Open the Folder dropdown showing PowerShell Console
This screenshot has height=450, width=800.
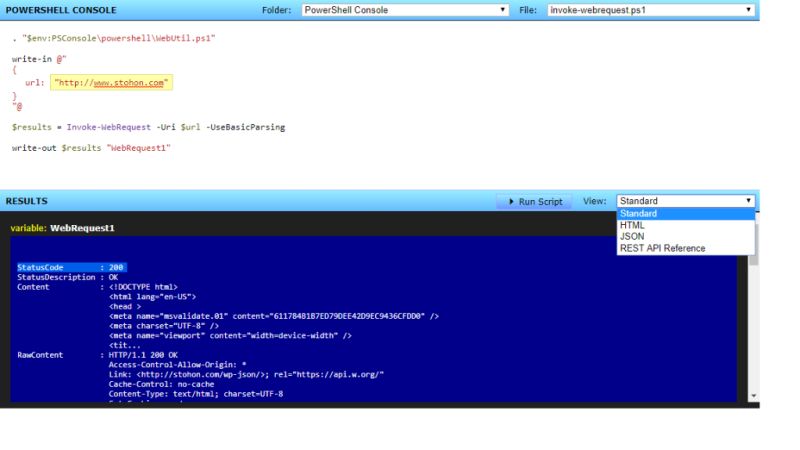coord(405,10)
